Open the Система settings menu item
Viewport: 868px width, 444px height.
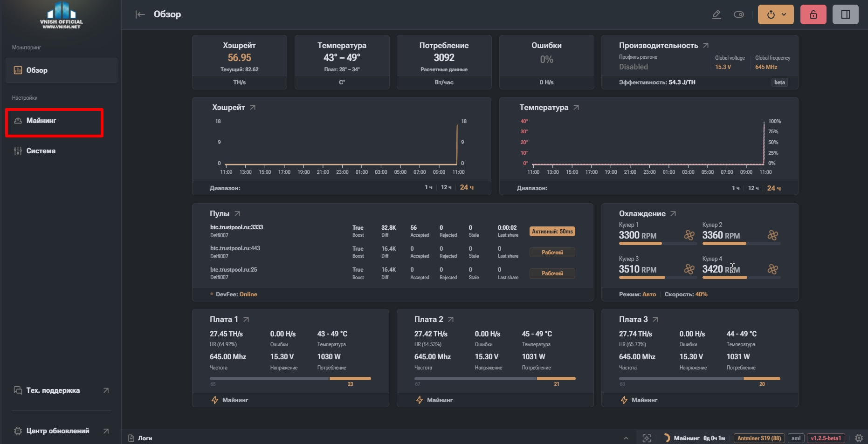[62, 151]
